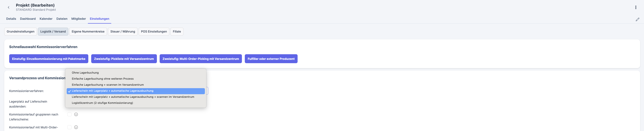Open the three-dot more options menu

tap(636, 7)
